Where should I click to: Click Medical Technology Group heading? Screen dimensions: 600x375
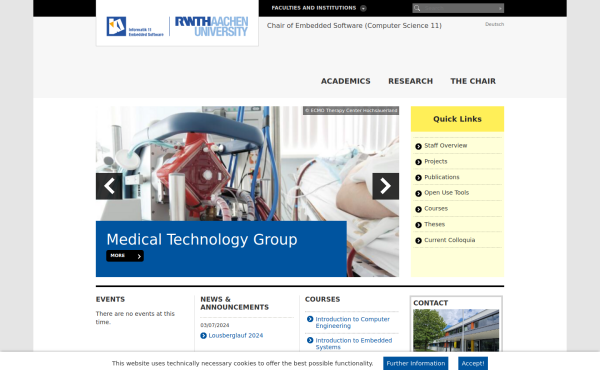(x=202, y=240)
